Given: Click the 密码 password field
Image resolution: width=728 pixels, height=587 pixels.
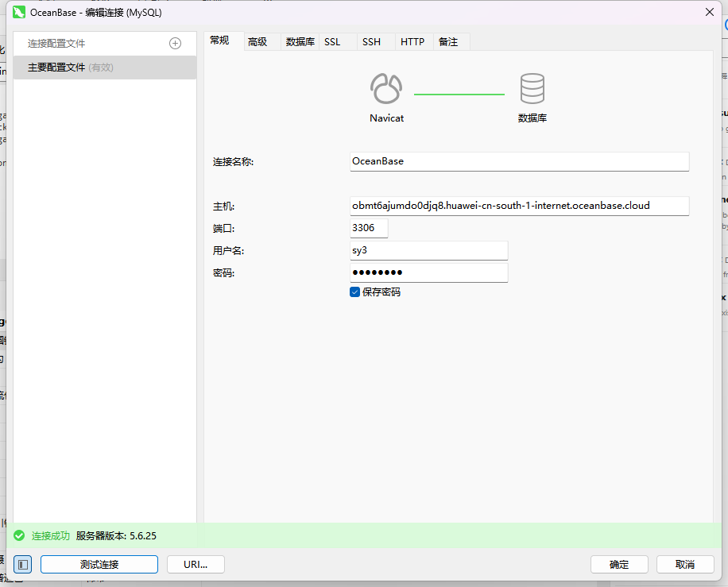Looking at the screenshot, I should (x=428, y=273).
